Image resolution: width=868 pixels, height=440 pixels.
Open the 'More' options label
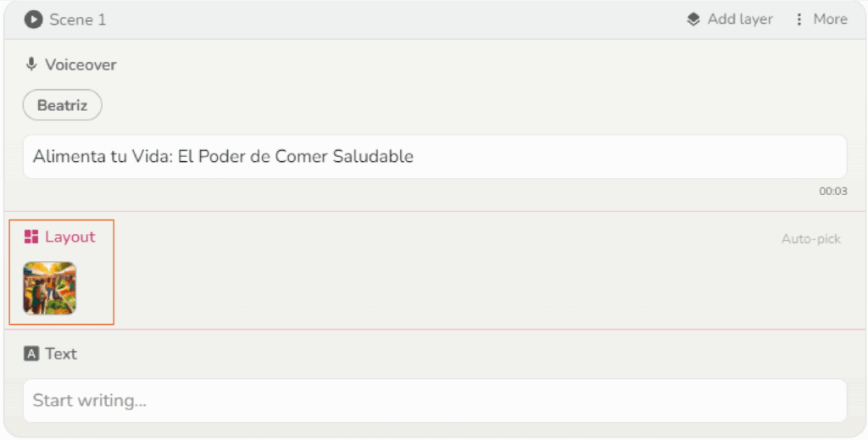830,19
